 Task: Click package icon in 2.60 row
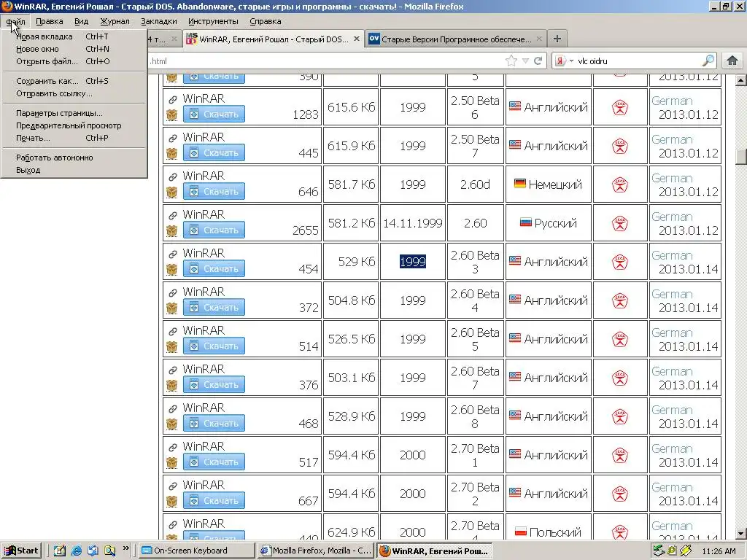pos(171,230)
